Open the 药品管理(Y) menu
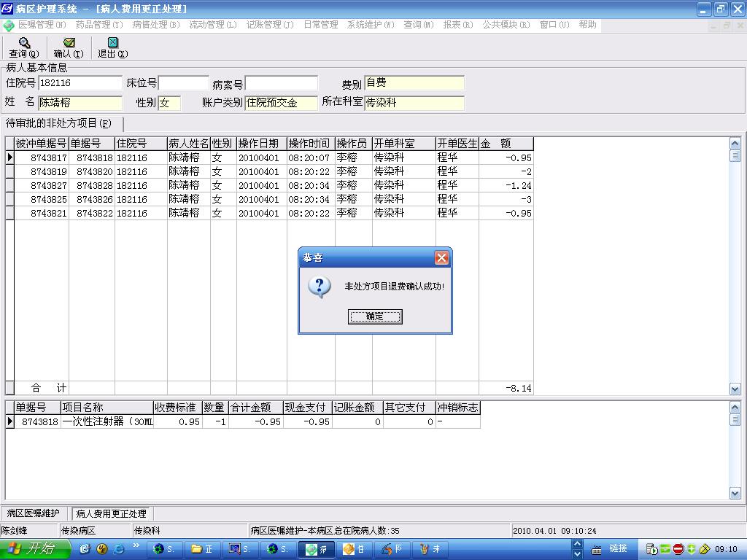 pyautogui.click(x=99, y=24)
